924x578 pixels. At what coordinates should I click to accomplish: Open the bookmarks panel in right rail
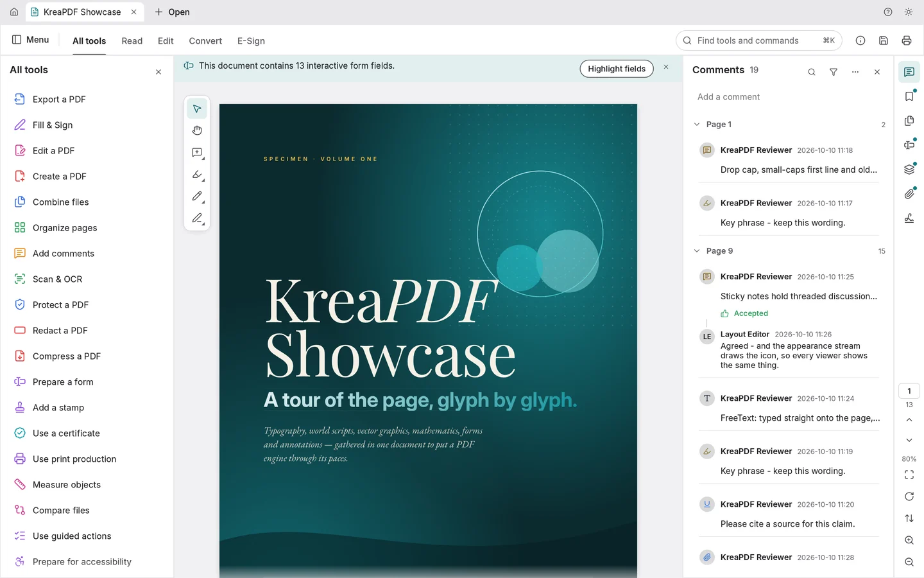(x=909, y=96)
